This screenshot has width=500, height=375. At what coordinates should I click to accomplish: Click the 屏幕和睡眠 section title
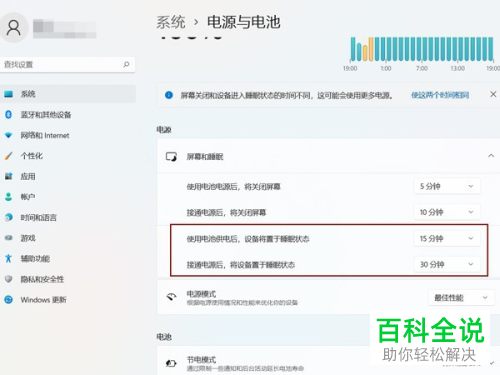205,157
